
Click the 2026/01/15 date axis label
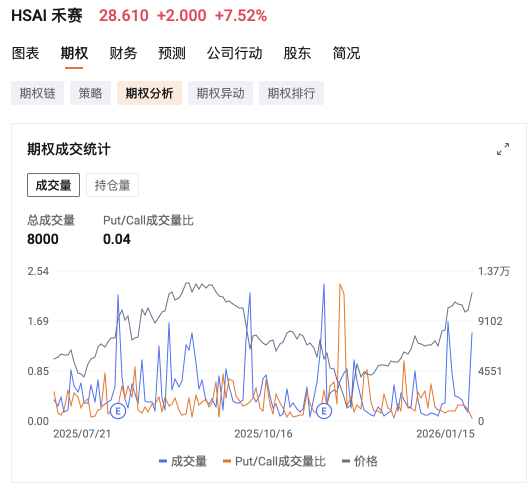tap(445, 434)
